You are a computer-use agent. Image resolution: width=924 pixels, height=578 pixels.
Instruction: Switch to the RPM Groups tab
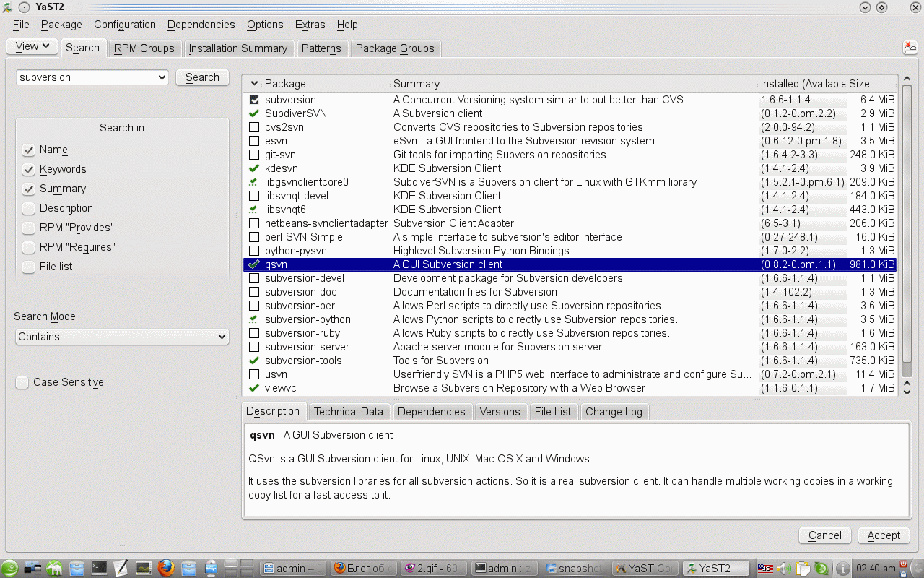[144, 48]
